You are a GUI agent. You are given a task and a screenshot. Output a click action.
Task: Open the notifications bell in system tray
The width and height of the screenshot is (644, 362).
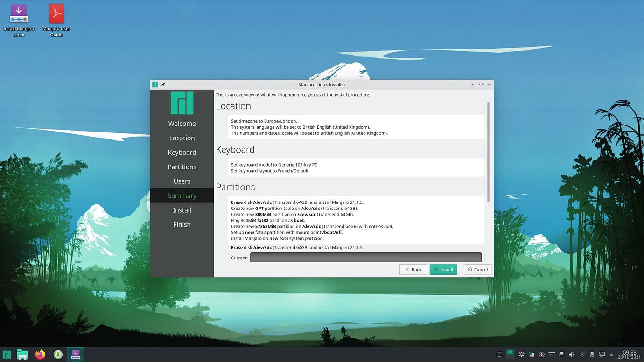tap(521, 355)
